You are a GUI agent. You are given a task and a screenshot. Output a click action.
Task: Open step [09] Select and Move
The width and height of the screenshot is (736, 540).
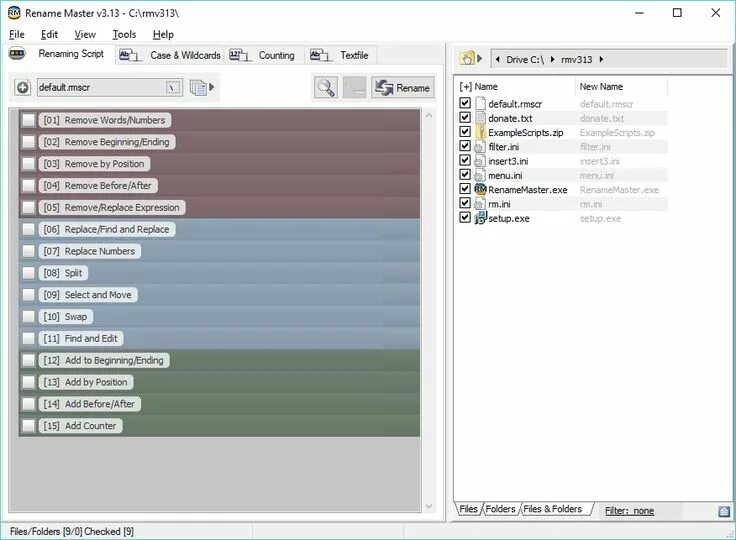(x=87, y=295)
